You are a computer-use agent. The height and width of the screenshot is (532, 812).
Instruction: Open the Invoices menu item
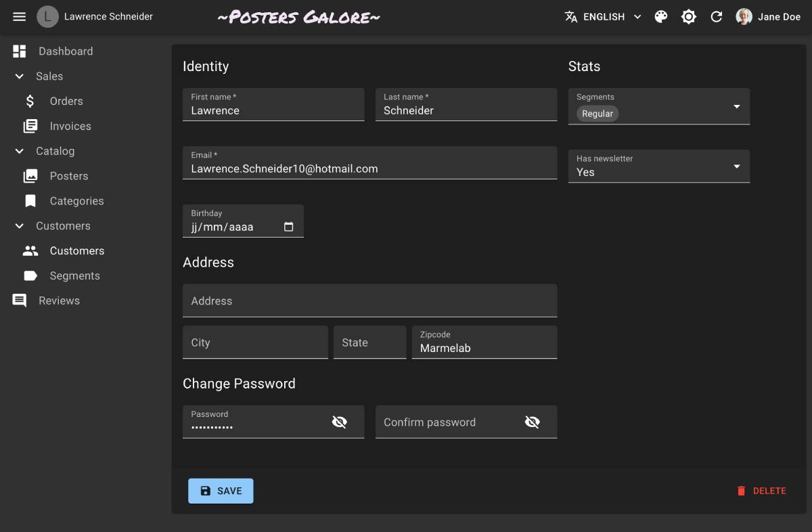click(70, 127)
